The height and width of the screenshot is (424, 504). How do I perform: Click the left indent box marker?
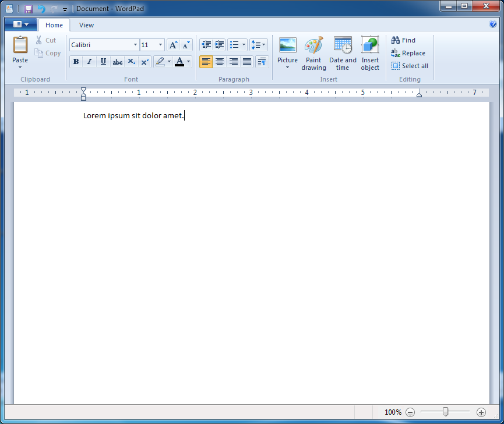pyautogui.click(x=83, y=98)
